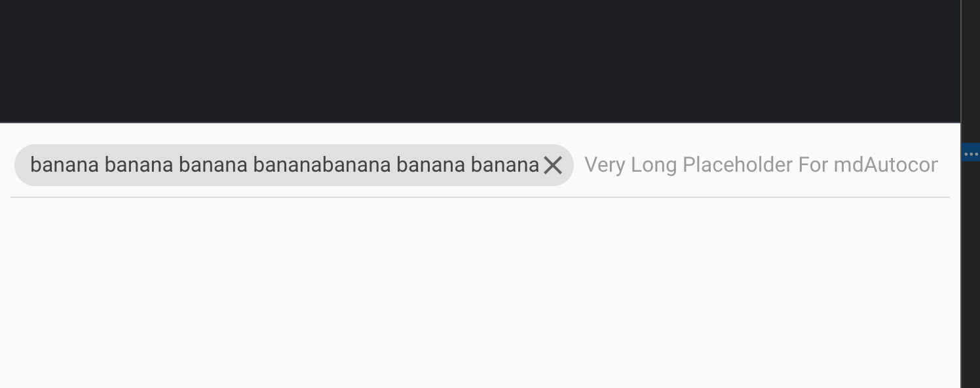Viewport: 980px width, 388px height.
Task: Click the blue ellipsis icon on right edge
Action: 971,153
